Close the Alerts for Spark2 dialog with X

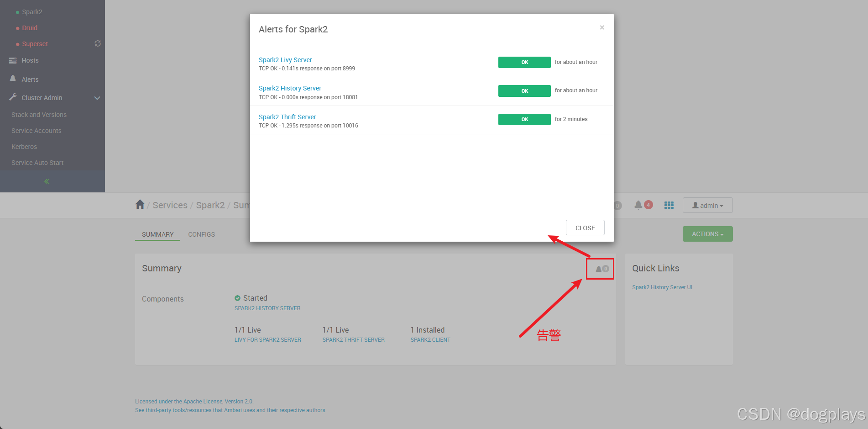coord(602,27)
